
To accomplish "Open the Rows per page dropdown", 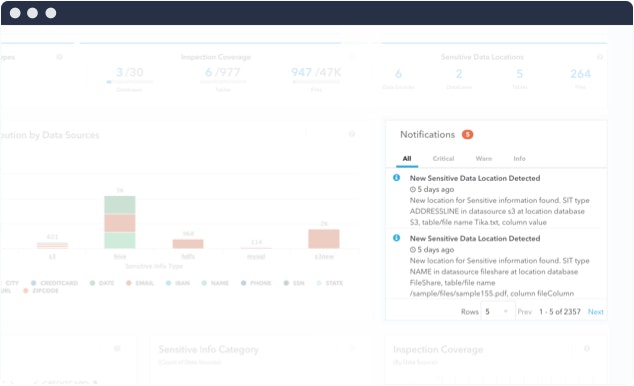I will [497, 312].
